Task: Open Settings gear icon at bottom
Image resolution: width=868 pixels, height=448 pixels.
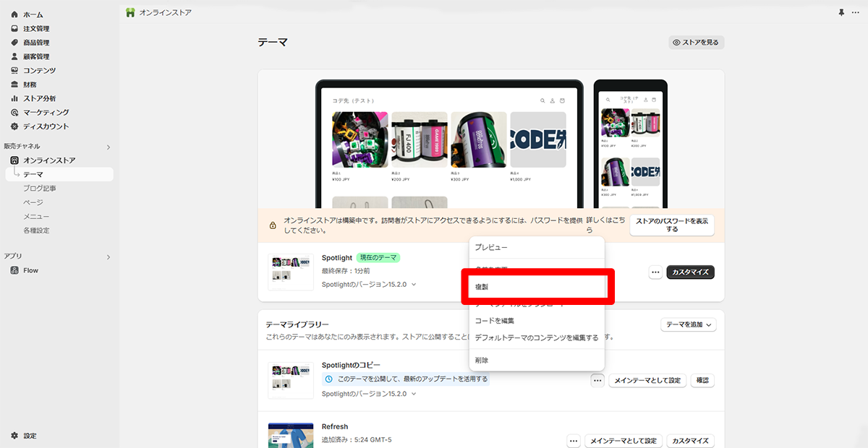Action: click(14, 436)
